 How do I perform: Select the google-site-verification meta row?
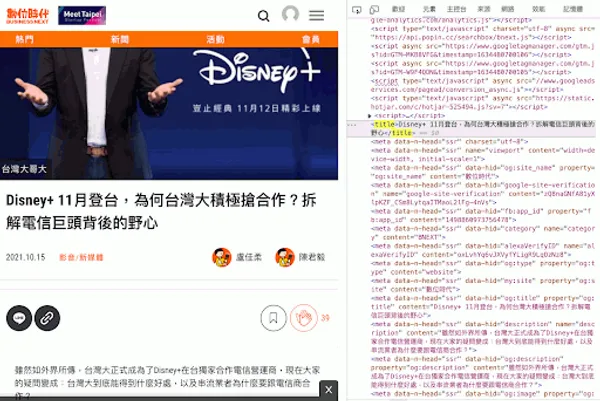point(483,194)
